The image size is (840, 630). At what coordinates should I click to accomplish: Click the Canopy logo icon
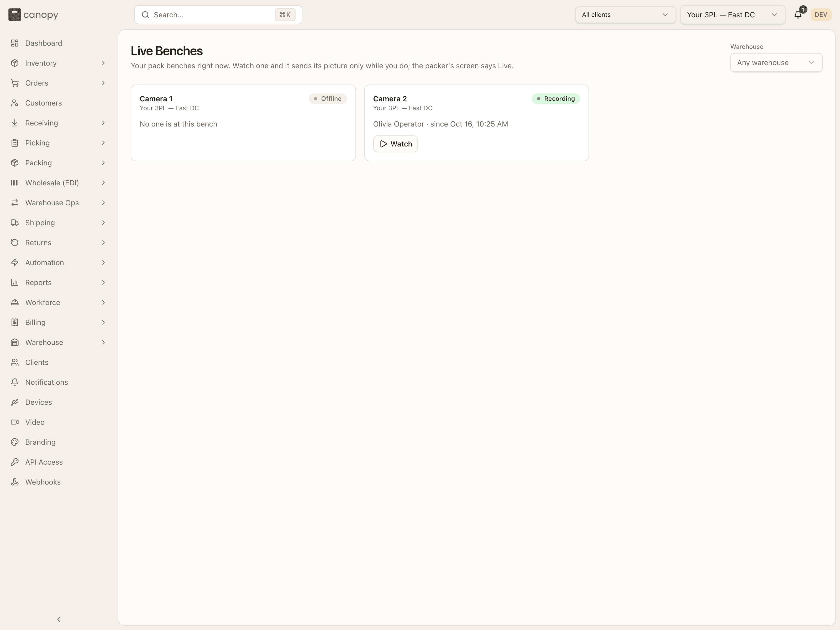[14, 15]
